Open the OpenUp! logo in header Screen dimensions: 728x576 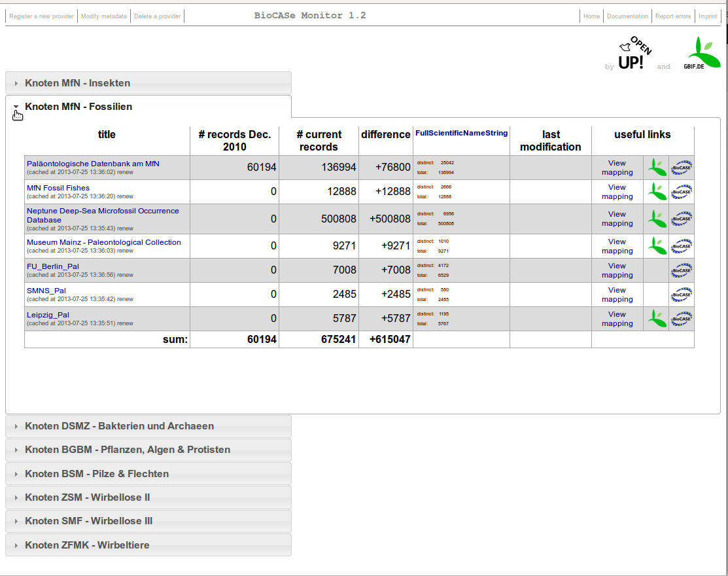(x=635, y=54)
